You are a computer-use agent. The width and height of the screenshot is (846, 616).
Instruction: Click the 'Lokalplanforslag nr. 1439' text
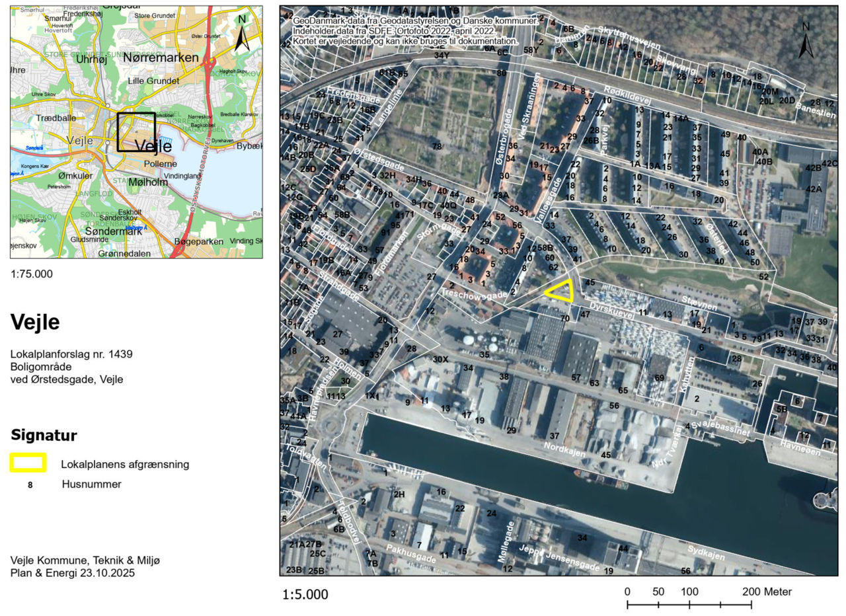coord(71,354)
